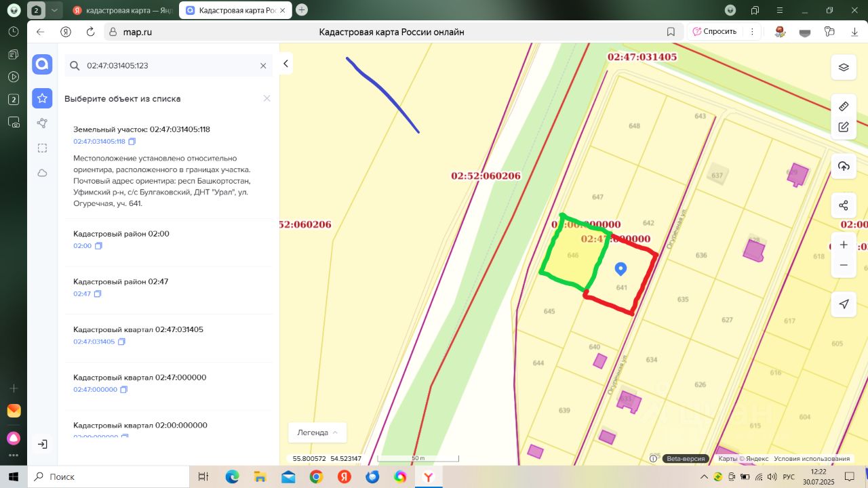Open Условия использования link on map
This screenshot has height=488, width=868.
812,459
